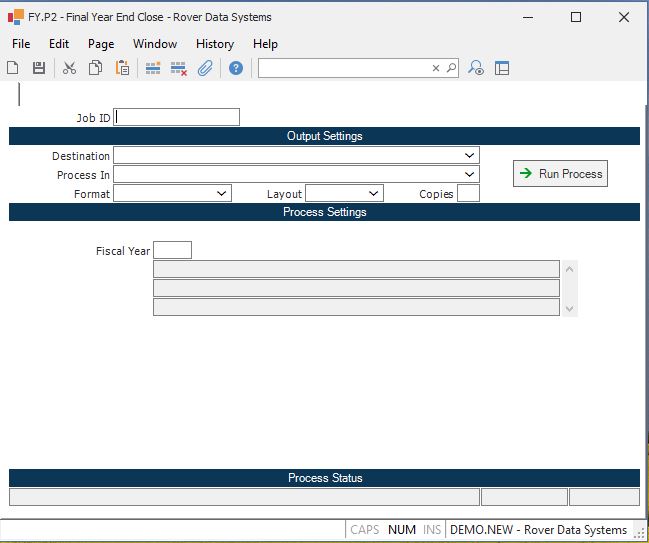The height and width of the screenshot is (543, 649).
Task: Open the History menu
Action: pos(215,44)
